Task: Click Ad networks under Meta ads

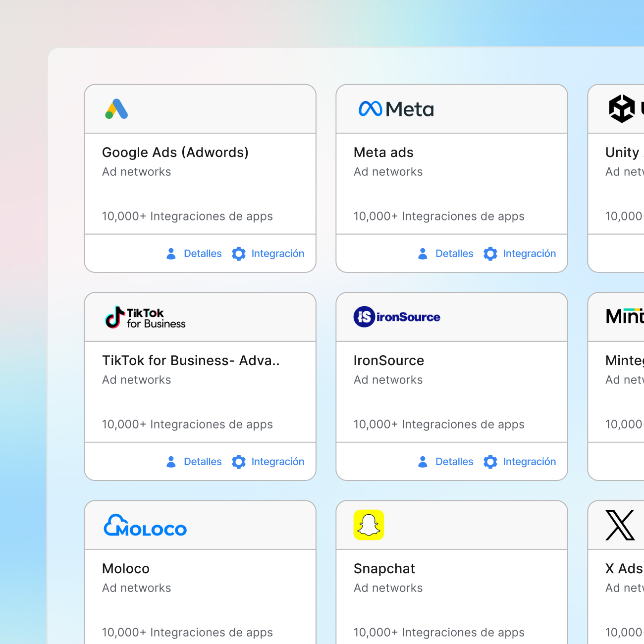Action: 388,172
